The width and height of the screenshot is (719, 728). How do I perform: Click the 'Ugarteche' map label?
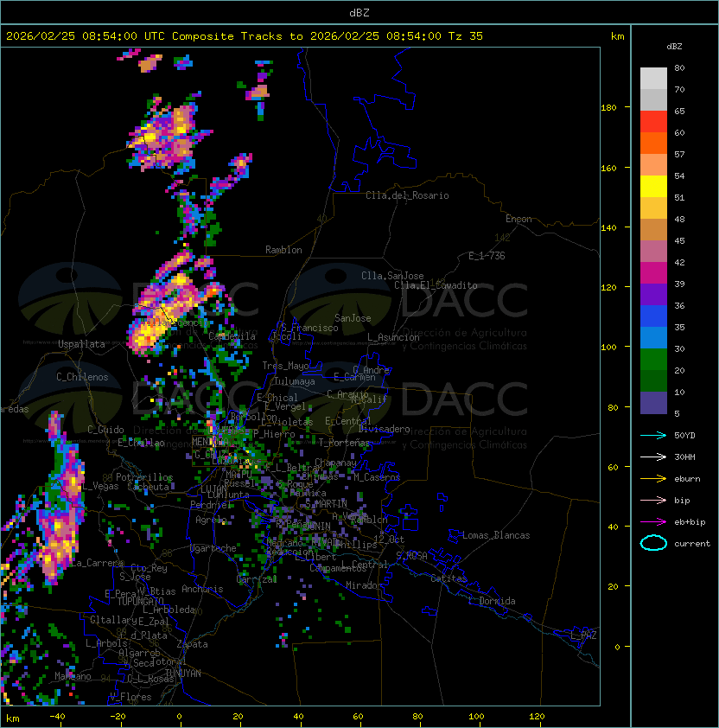213,548
